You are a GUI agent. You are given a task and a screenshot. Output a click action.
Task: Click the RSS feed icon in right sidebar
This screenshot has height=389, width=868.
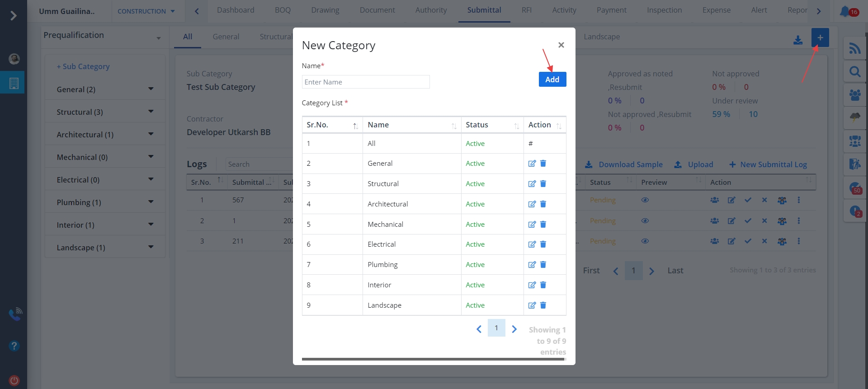854,48
